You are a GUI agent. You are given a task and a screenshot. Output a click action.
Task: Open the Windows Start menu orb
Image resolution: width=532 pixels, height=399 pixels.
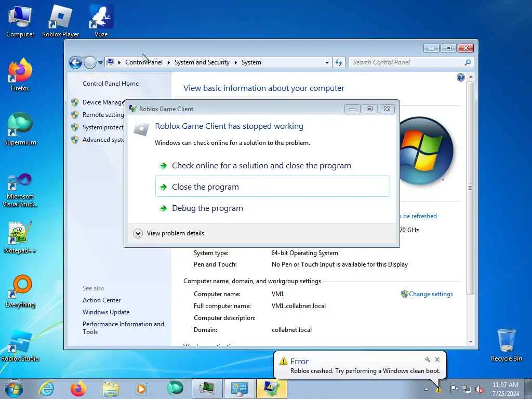[x=14, y=389]
